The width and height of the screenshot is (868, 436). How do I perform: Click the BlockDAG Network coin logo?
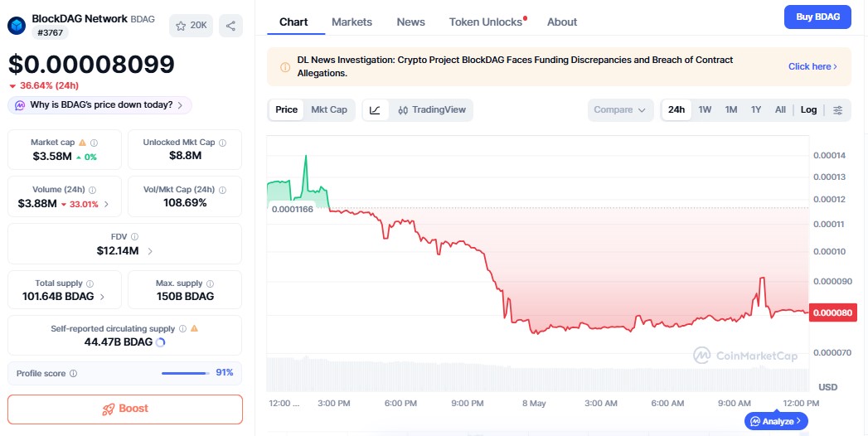coord(17,26)
